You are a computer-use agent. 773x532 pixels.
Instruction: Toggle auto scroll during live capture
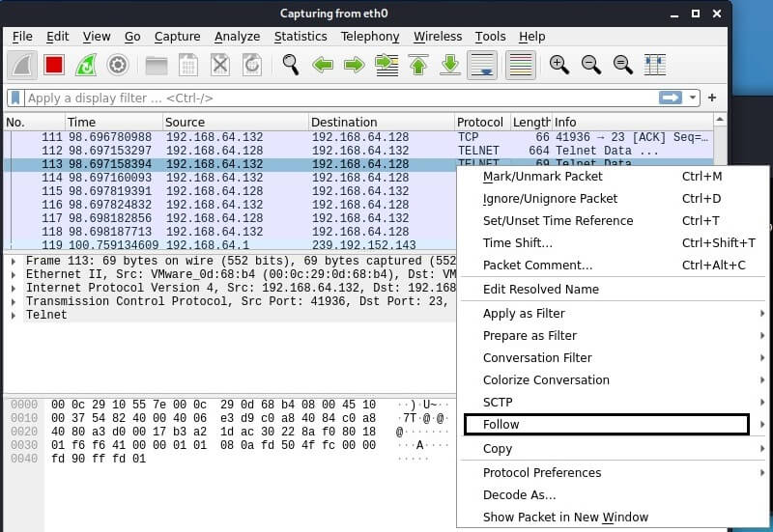(x=482, y=65)
